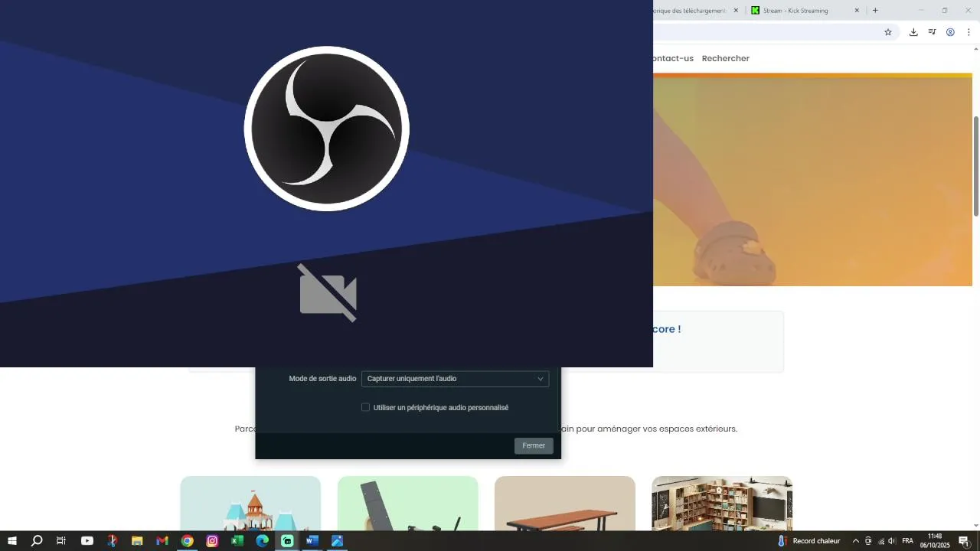Click the bookshelf room product thumbnail
Image resolution: width=980 pixels, height=551 pixels.
[722, 504]
